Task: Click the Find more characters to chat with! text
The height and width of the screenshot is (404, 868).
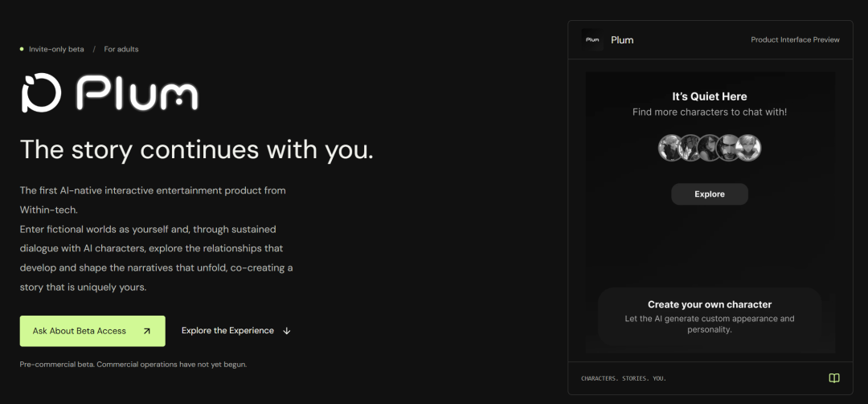Action: click(710, 112)
